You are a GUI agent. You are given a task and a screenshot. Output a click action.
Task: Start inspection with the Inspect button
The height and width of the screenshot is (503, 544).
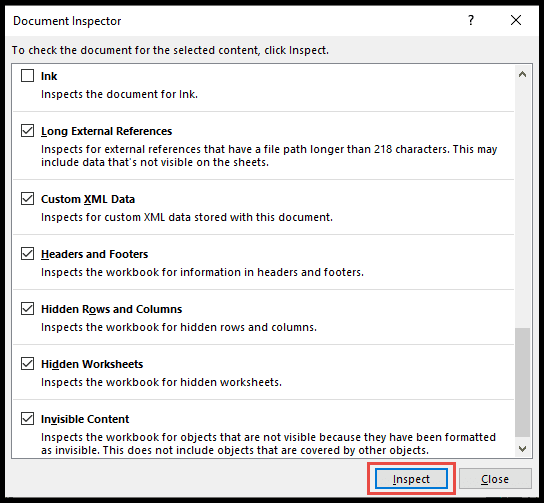point(411,479)
